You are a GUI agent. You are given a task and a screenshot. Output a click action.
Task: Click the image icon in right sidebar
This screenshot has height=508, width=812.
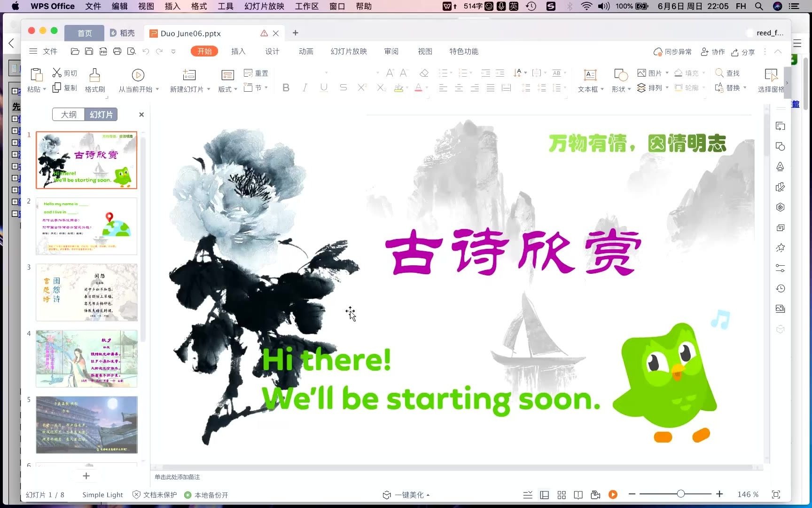(780, 309)
